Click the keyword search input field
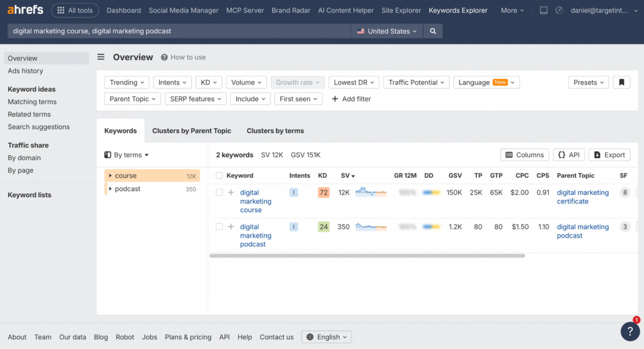Image resolution: width=644 pixels, height=349 pixels. coord(179,31)
